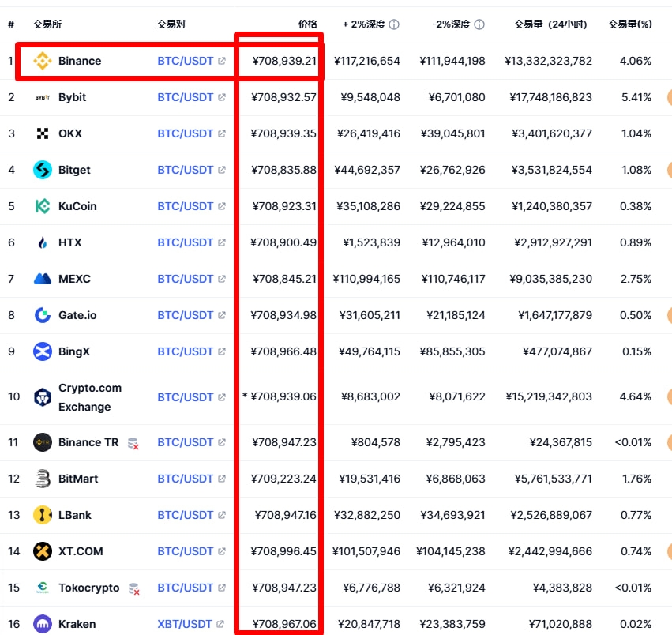Click the KuCoin exchange logo
The width and height of the screenshot is (672, 635).
point(43,206)
